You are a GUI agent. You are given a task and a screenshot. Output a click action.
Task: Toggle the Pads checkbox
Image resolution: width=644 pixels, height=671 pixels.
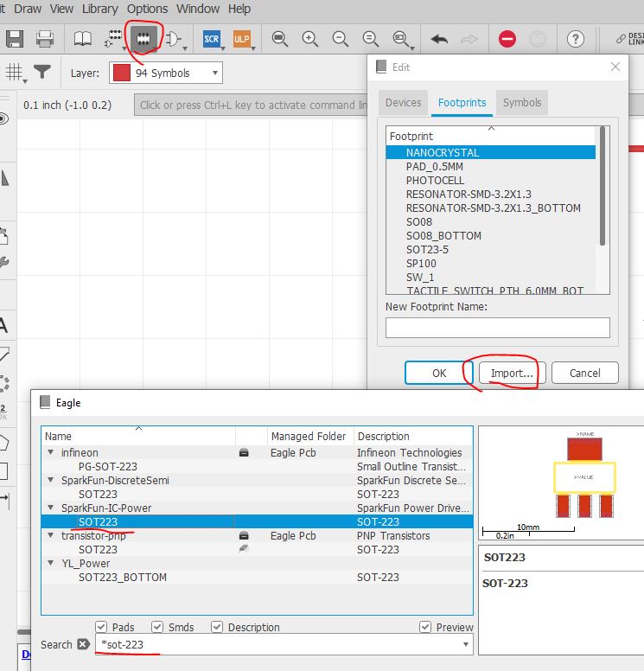101,627
